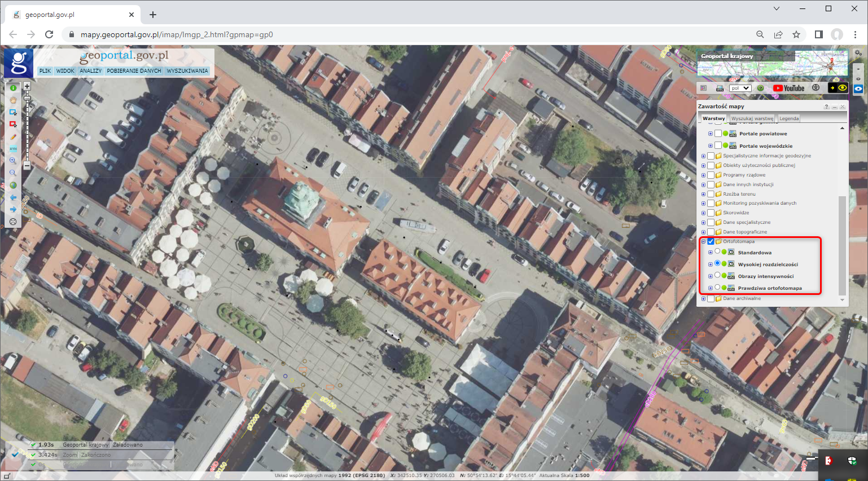Click the Geoportal krajowy overview map thumbnail
This screenshot has height=481, width=868.
772,63
